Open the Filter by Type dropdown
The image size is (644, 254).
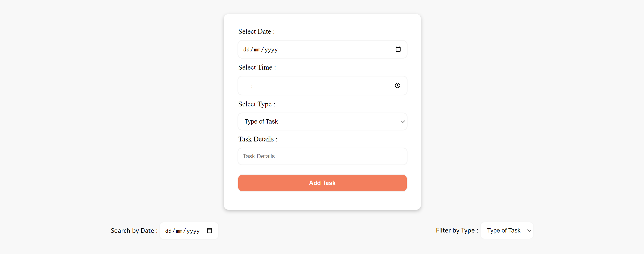pyautogui.click(x=507, y=230)
